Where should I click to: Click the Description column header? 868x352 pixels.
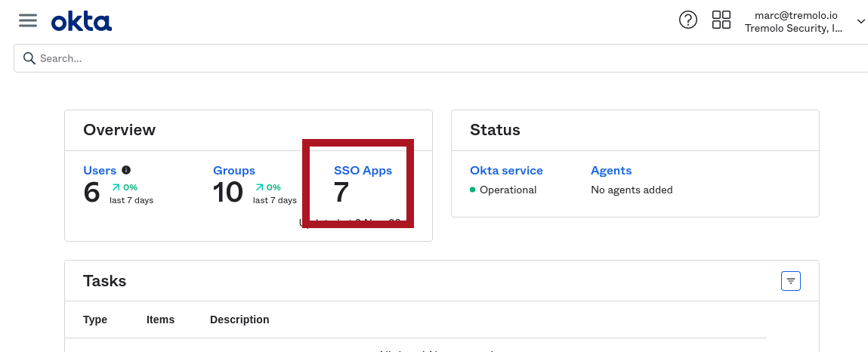239,320
